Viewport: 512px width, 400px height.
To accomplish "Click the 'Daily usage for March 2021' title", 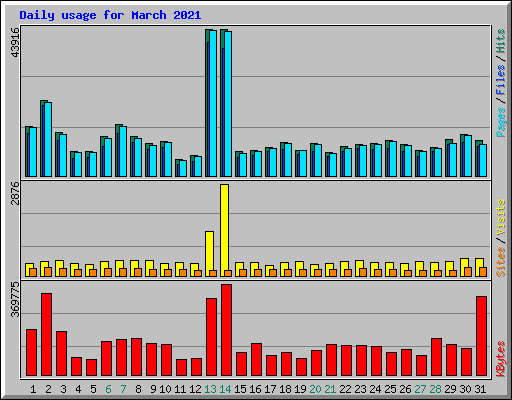I will point(110,15).
